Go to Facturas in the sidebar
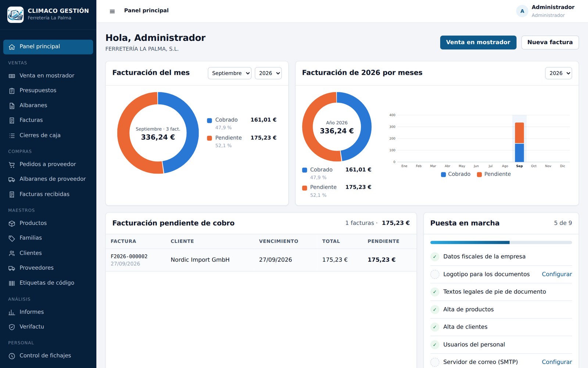This screenshot has height=368, width=588. pos(48,120)
